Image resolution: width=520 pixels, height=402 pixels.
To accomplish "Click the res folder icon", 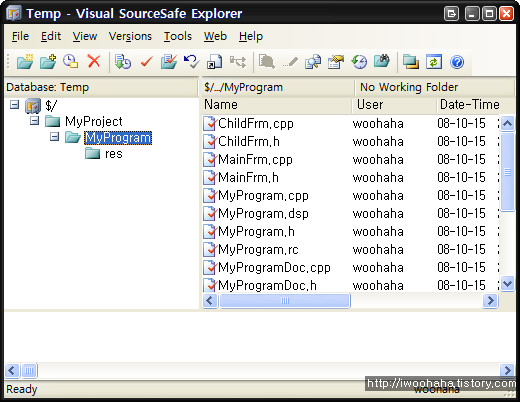I will pos(92,154).
